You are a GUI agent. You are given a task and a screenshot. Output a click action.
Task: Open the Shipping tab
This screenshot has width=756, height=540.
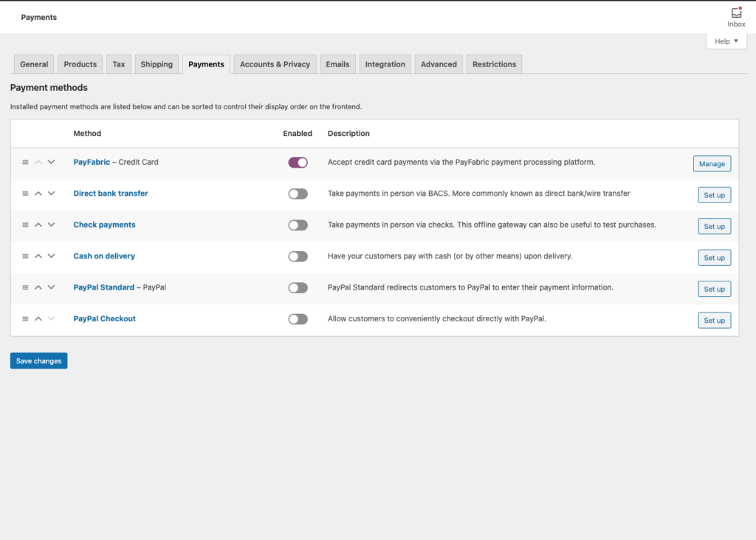coord(157,64)
